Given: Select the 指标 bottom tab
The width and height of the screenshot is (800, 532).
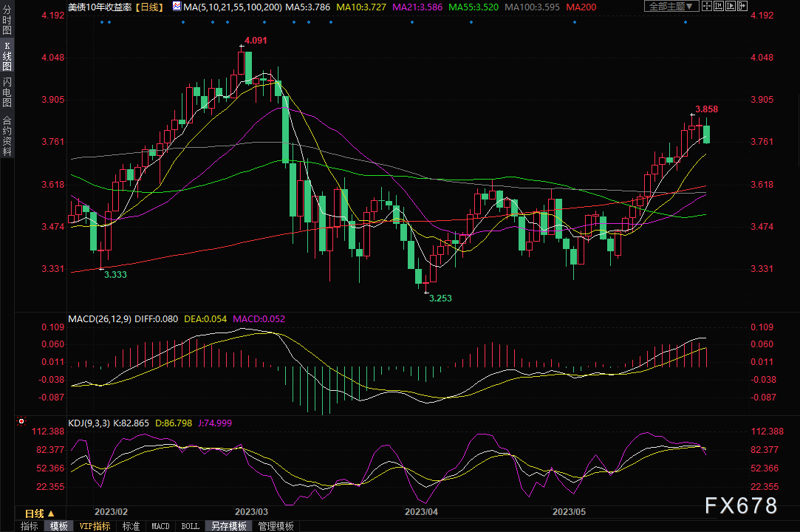Looking at the screenshot, I should 30,526.
